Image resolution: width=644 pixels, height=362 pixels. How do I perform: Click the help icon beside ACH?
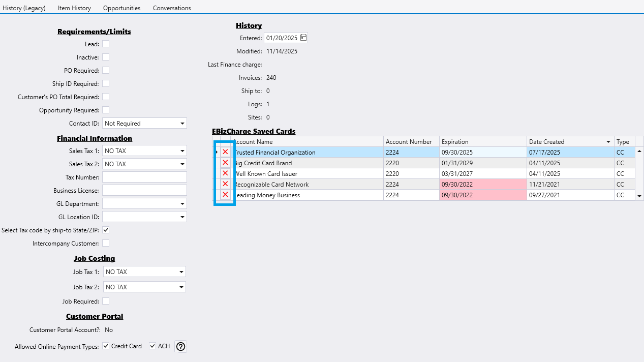[180, 346]
